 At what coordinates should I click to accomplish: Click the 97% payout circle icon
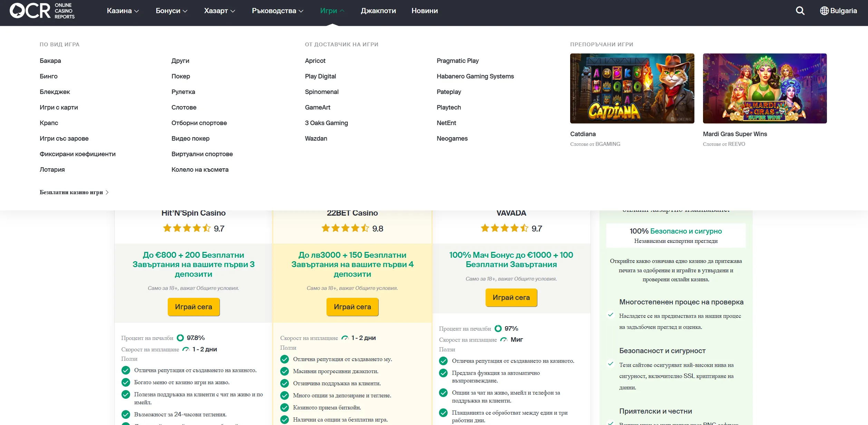[498, 328]
